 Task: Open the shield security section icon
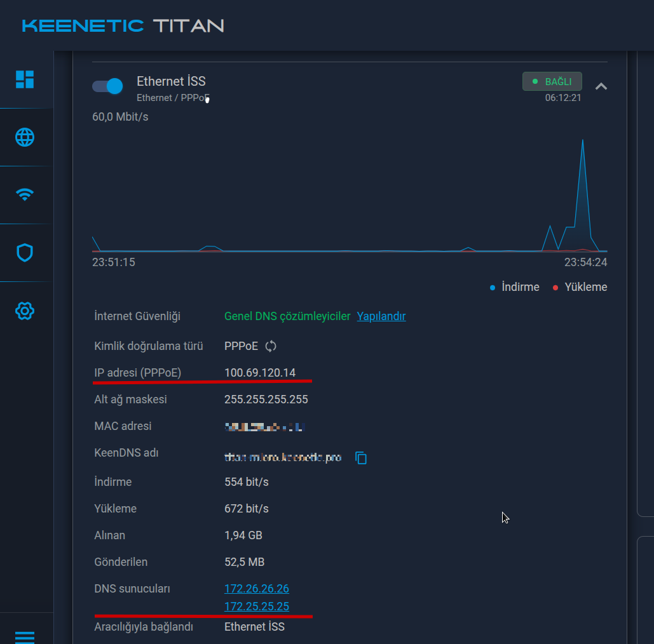click(25, 253)
